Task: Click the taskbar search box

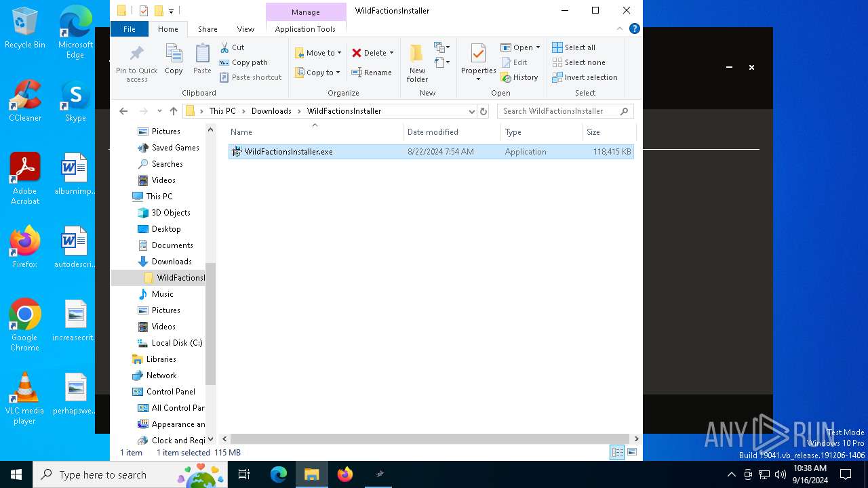Action: point(130,474)
